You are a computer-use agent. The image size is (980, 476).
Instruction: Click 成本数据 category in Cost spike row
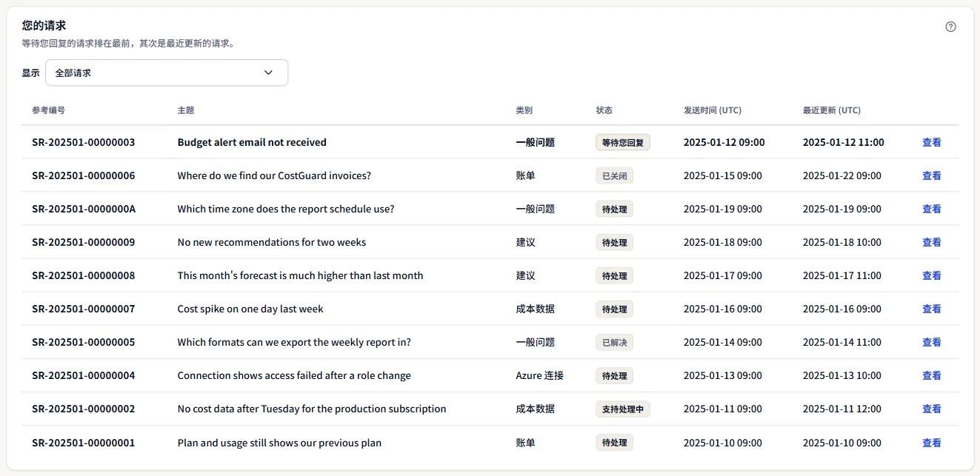pos(536,309)
